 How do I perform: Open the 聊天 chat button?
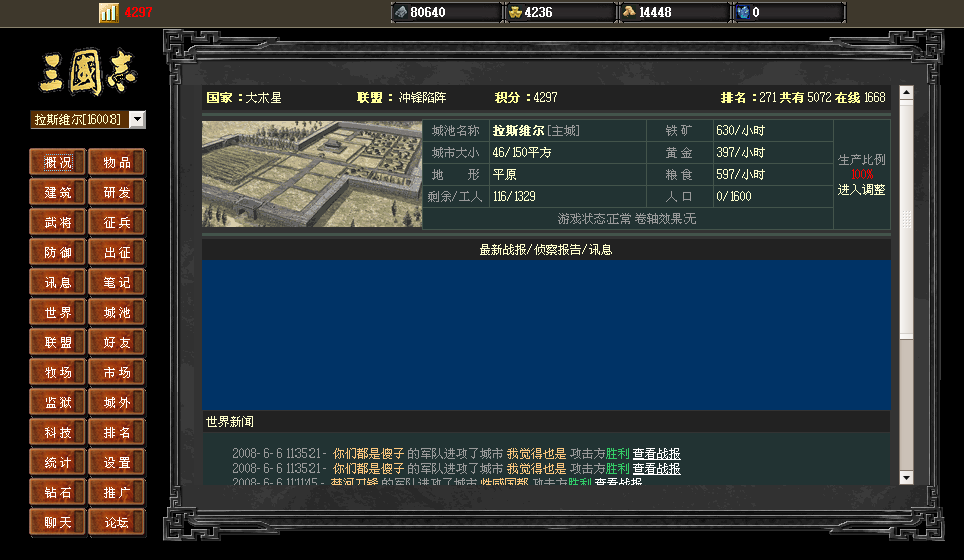pyautogui.click(x=57, y=523)
